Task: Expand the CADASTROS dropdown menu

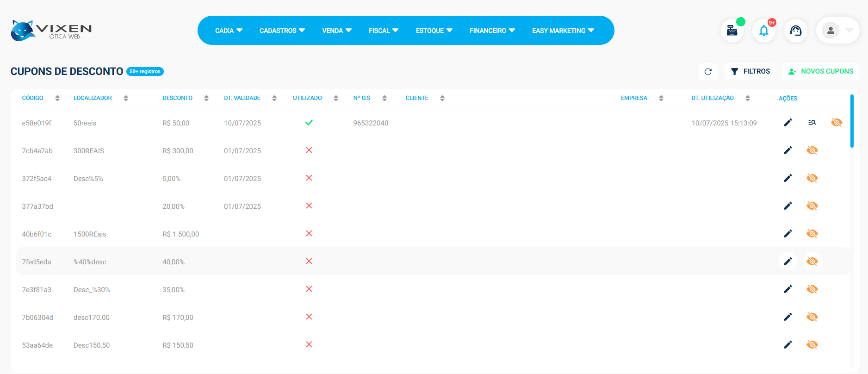Action: (x=282, y=31)
